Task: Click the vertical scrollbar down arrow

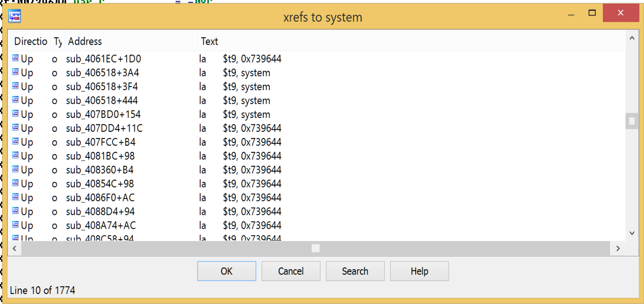Action: click(632, 233)
